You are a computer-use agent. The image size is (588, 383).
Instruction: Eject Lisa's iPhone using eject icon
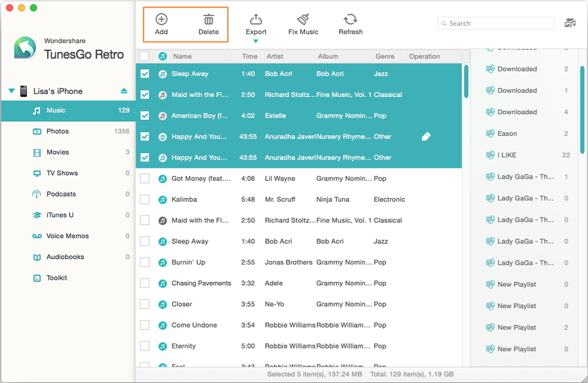(x=124, y=91)
